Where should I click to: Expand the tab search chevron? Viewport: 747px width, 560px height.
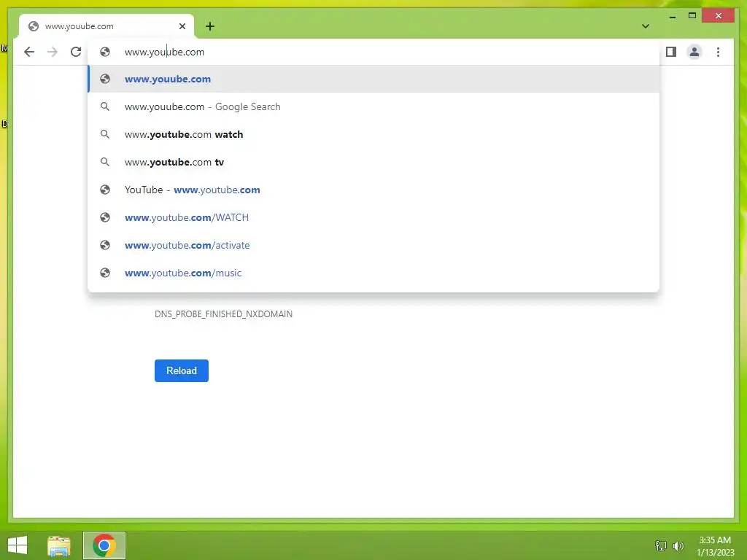(646, 26)
